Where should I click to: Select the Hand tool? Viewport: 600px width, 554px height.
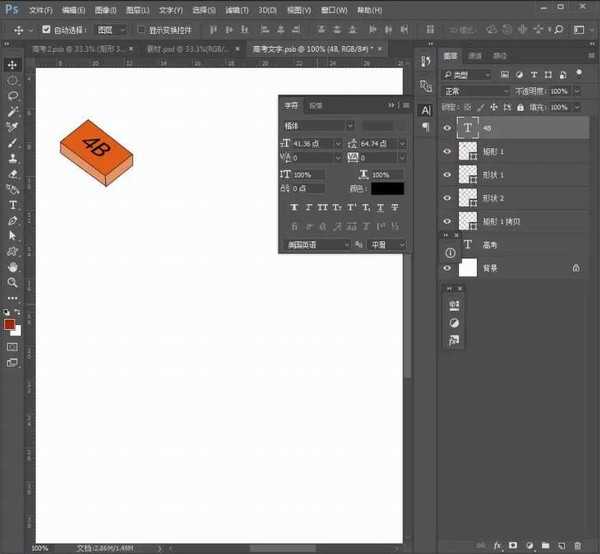(13, 267)
